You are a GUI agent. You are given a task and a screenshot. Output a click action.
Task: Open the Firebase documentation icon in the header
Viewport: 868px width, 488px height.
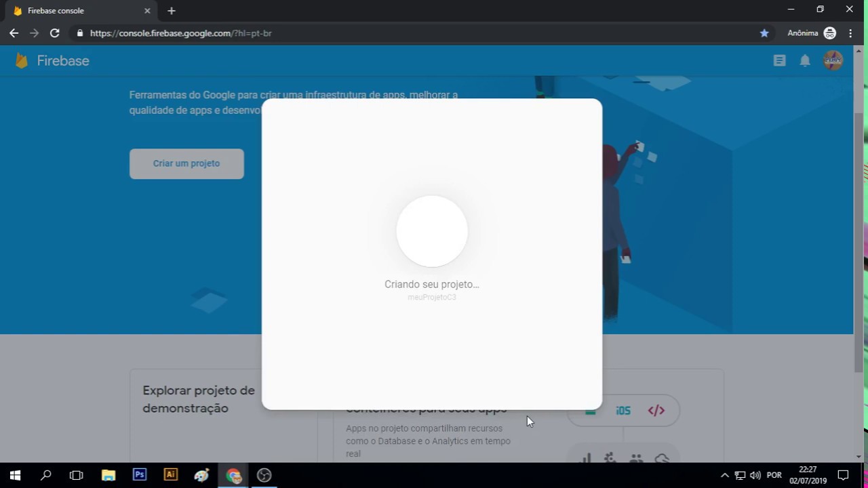(779, 61)
